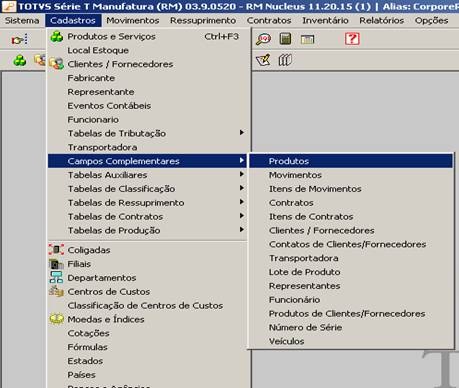459x388 pixels.
Task: Click the calendar table toolbar icon
Action: click(307, 39)
